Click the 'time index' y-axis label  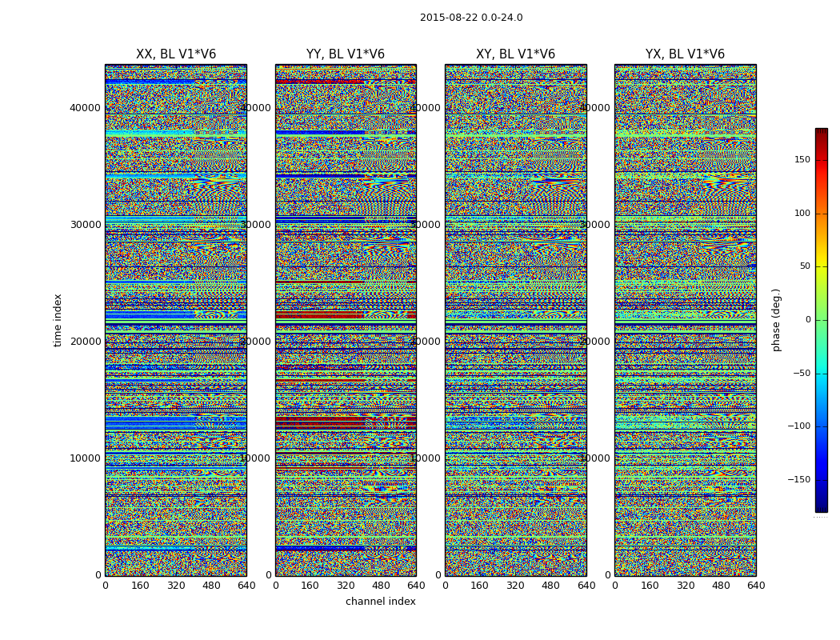click(x=58, y=320)
